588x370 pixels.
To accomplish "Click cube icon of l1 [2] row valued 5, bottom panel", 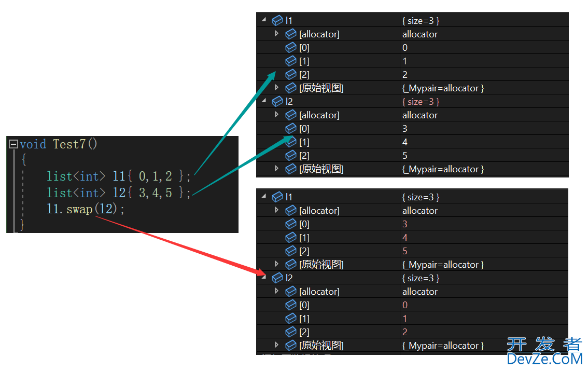I will point(290,251).
